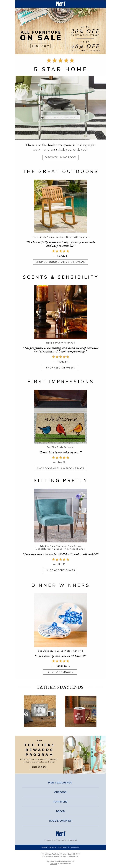Open the acacia rocking chair photo

click(x=60, y=206)
